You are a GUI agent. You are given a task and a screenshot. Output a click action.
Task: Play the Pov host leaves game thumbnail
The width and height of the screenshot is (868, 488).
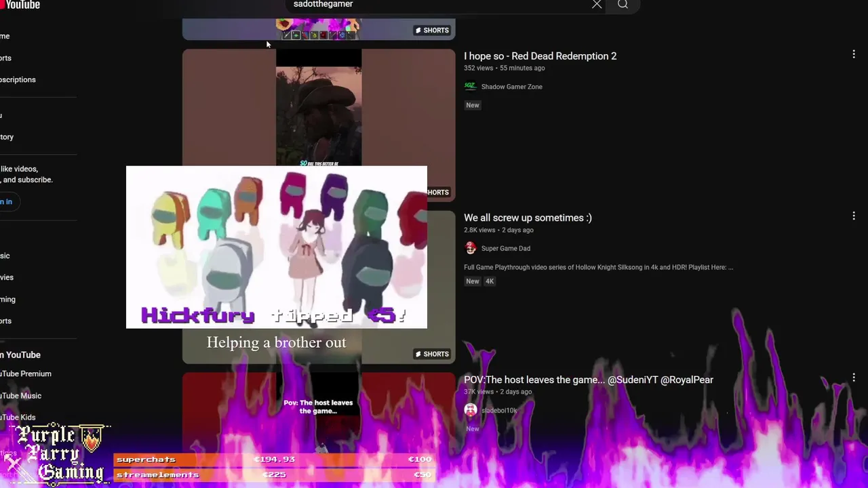(x=319, y=412)
